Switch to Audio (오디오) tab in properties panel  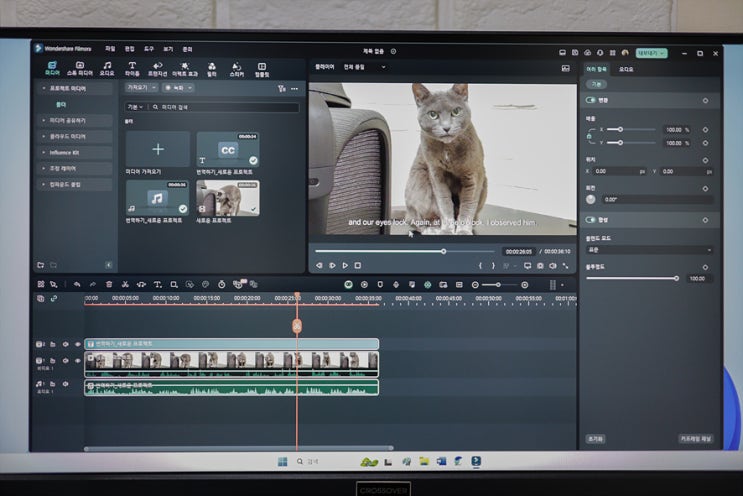(626, 69)
